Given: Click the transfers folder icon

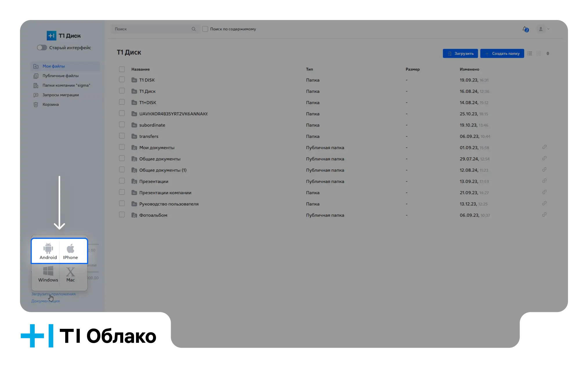Looking at the screenshot, I should (134, 136).
